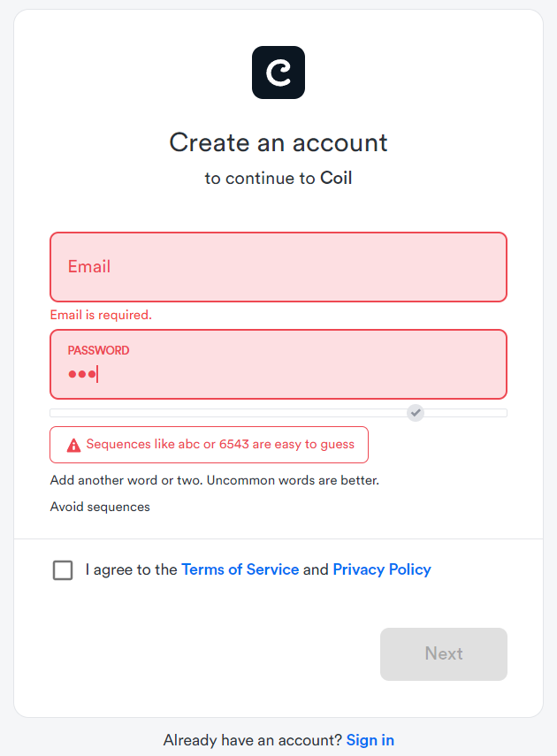This screenshot has width=557, height=756.
Task: Click the Coil logo icon
Action: [278, 73]
